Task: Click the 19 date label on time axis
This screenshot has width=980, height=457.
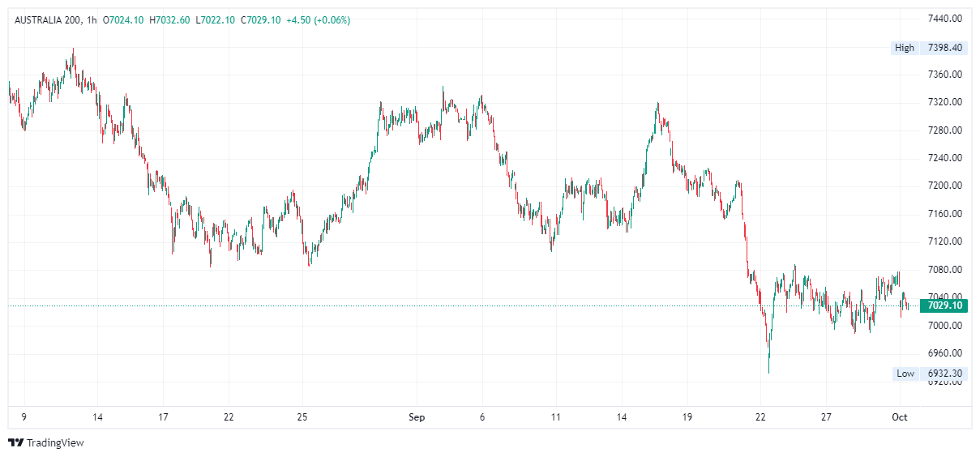Action: pos(687,417)
